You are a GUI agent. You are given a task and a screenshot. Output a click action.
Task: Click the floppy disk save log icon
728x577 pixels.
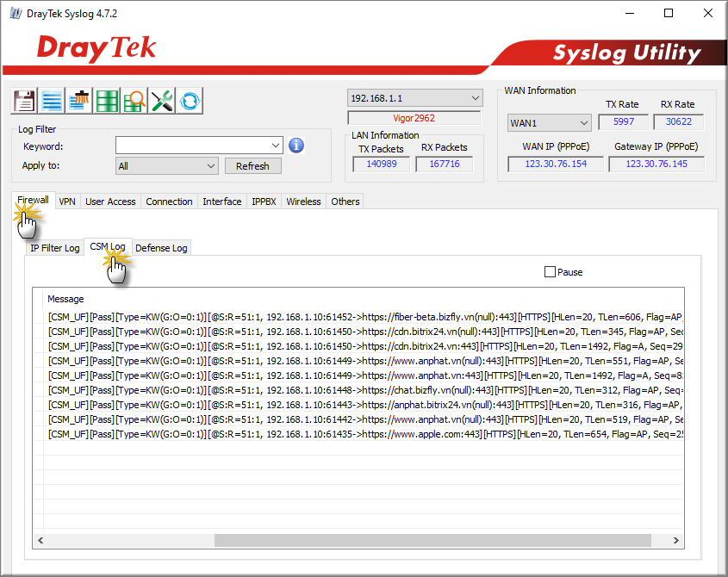[x=24, y=101]
